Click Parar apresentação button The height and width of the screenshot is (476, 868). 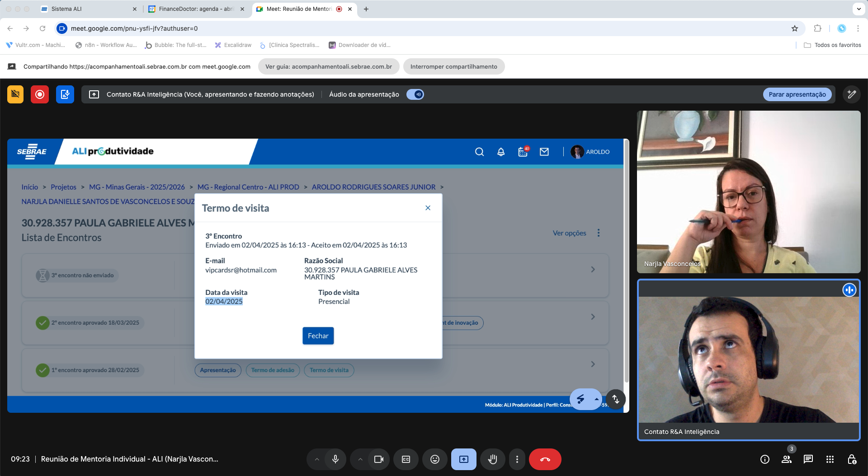[797, 94]
